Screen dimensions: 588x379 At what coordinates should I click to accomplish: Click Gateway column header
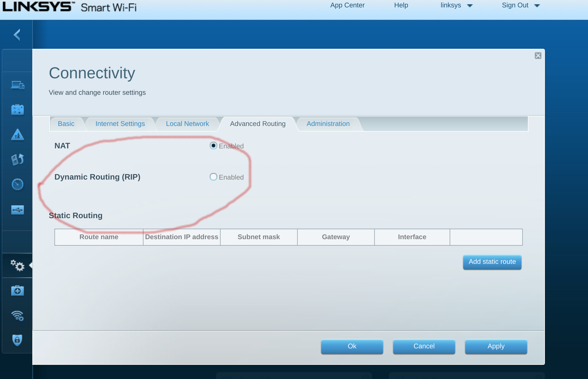[336, 237]
